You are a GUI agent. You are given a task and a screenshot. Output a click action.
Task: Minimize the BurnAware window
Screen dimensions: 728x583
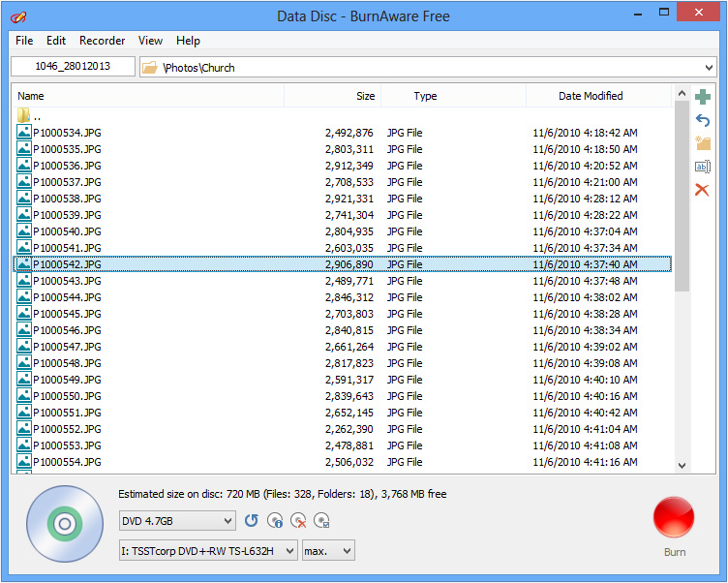point(638,14)
